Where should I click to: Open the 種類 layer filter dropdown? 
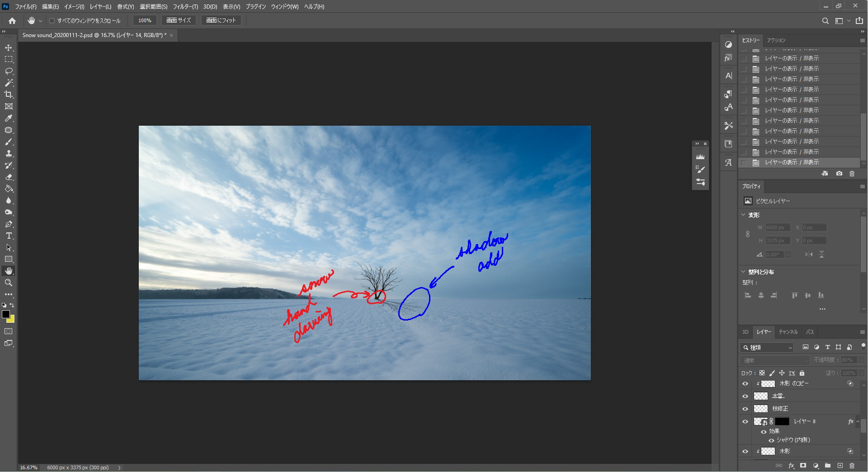[x=768, y=348]
